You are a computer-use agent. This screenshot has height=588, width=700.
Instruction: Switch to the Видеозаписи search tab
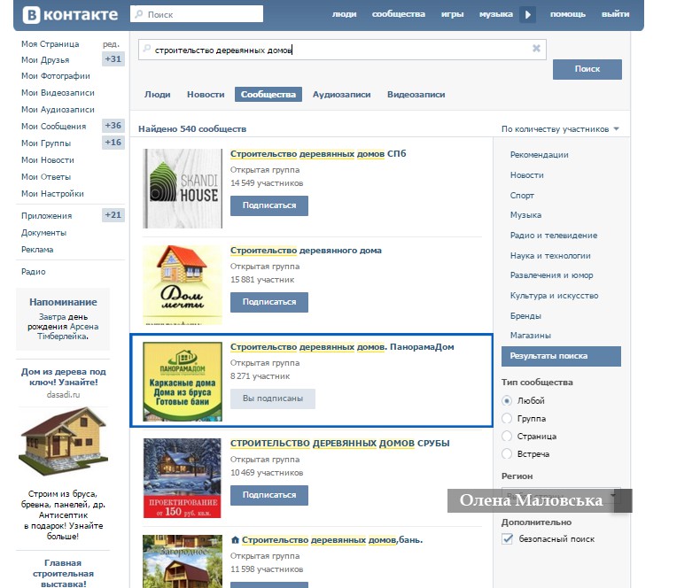[416, 94]
